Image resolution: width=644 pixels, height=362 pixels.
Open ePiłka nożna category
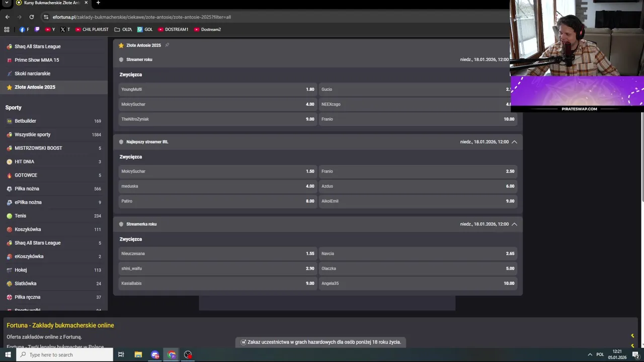coord(54,202)
